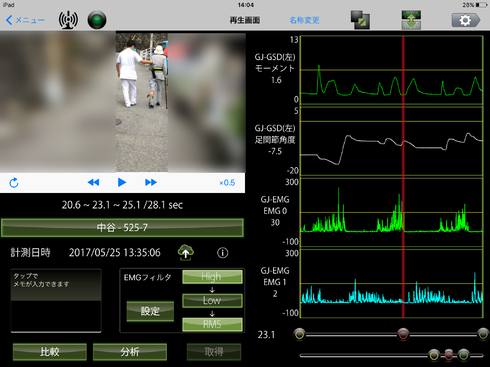Tap the EMG 0 green waveform graph
490x367 pixels.
[x=392, y=213]
